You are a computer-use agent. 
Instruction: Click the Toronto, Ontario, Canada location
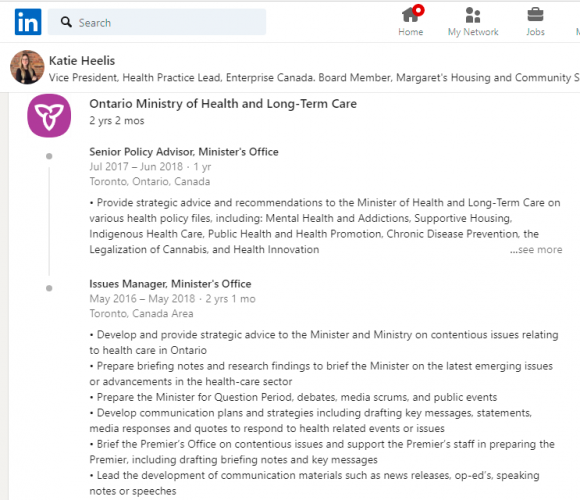[x=150, y=182]
